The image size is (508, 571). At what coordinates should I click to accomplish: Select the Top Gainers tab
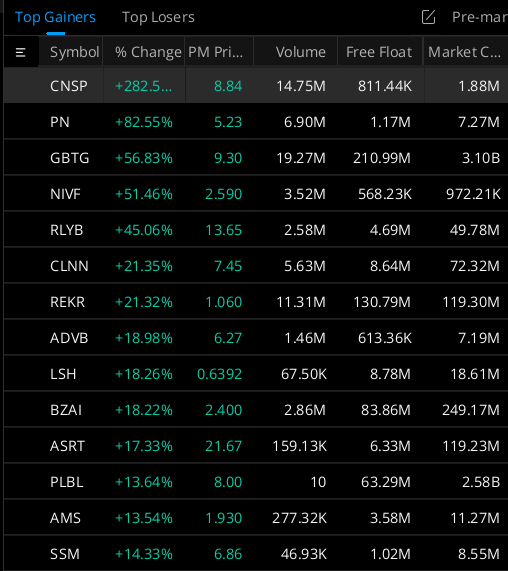pos(55,17)
